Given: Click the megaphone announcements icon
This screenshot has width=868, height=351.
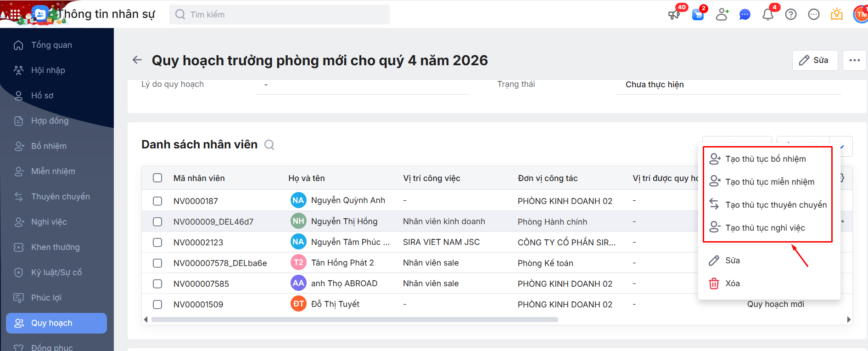Looking at the screenshot, I should [674, 15].
